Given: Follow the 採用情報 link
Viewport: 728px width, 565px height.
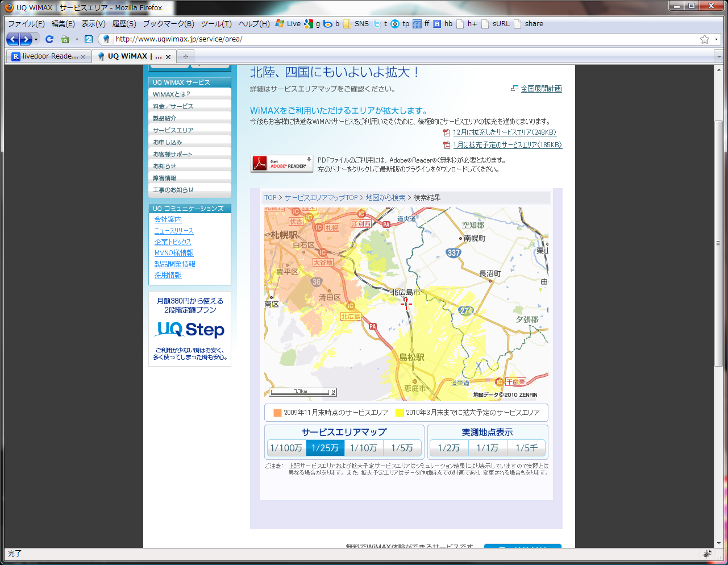Looking at the screenshot, I should pos(168,275).
